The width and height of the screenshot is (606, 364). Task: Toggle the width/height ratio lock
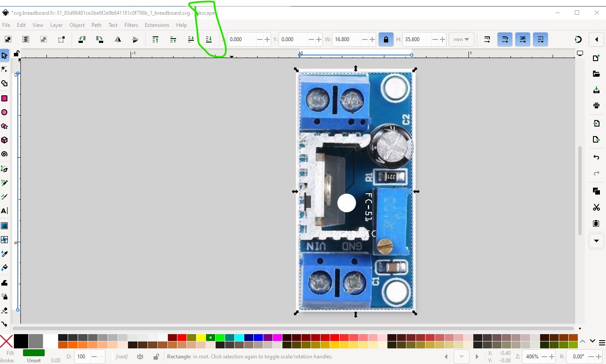[386, 39]
